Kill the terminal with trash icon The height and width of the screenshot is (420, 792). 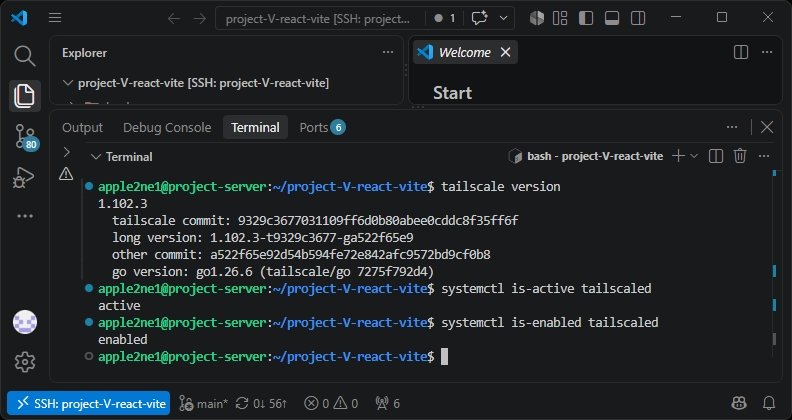coord(740,156)
